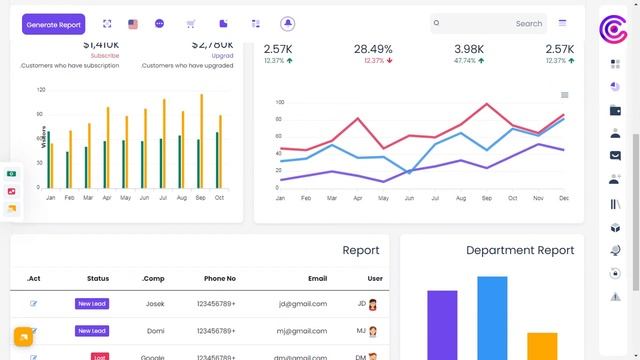This screenshot has width=640, height=360.
Task: Open the US flag language selector
Action: pyautogui.click(x=133, y=24)
